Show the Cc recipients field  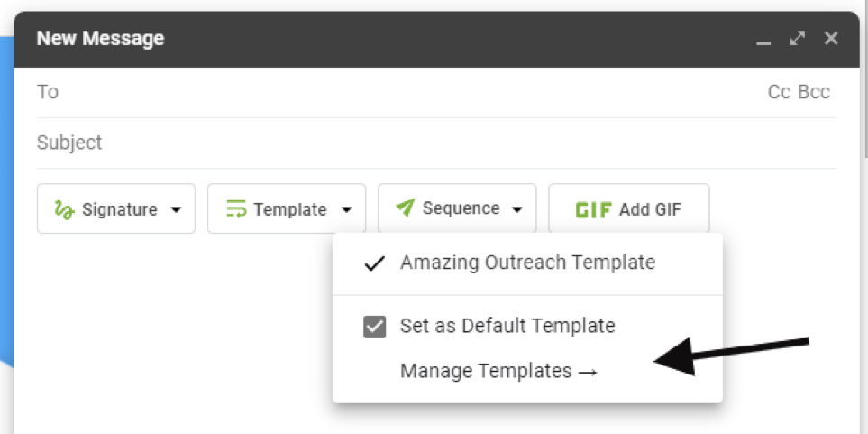coord(779,92)
